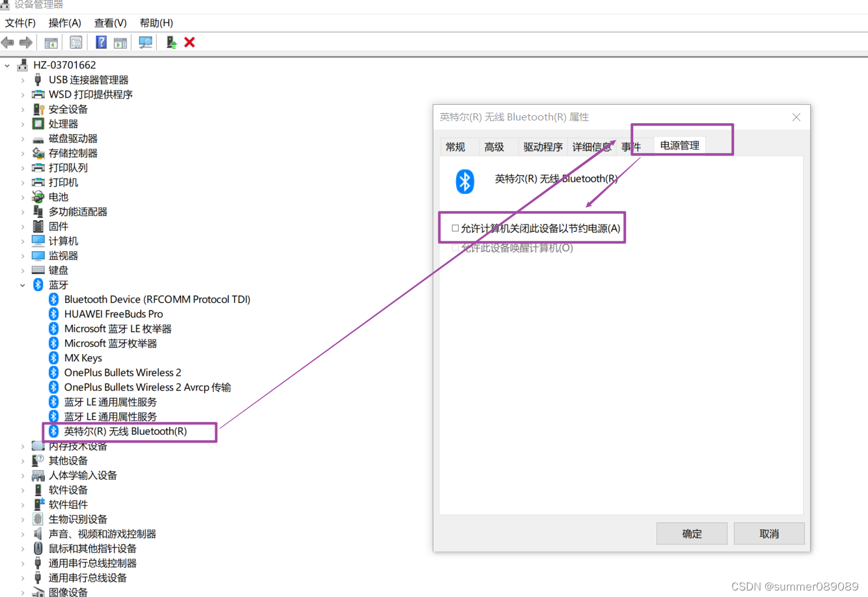
Task: Select the 固件 category
Action: [59, 226]
